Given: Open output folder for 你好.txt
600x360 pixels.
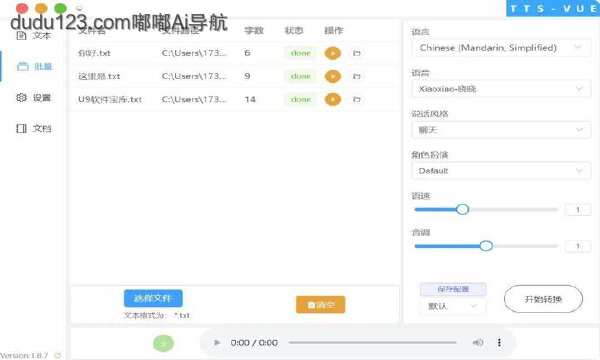Looking at the screenshot, I should point(357,53).
